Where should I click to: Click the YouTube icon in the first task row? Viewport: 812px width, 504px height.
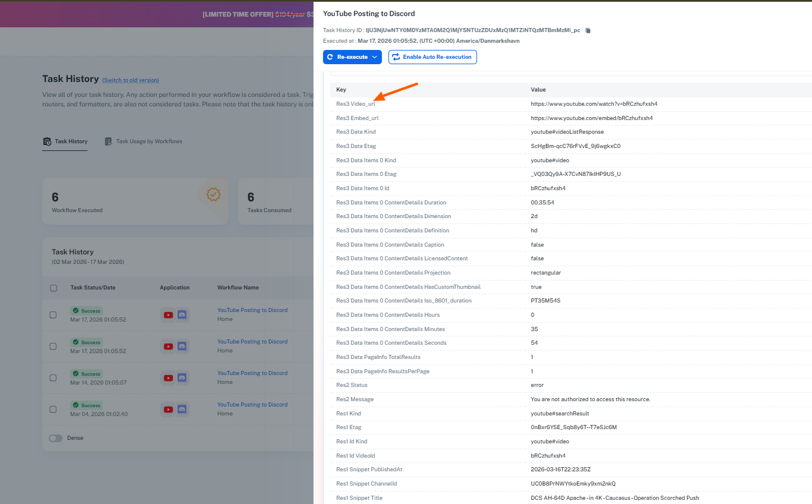[168, 315]
